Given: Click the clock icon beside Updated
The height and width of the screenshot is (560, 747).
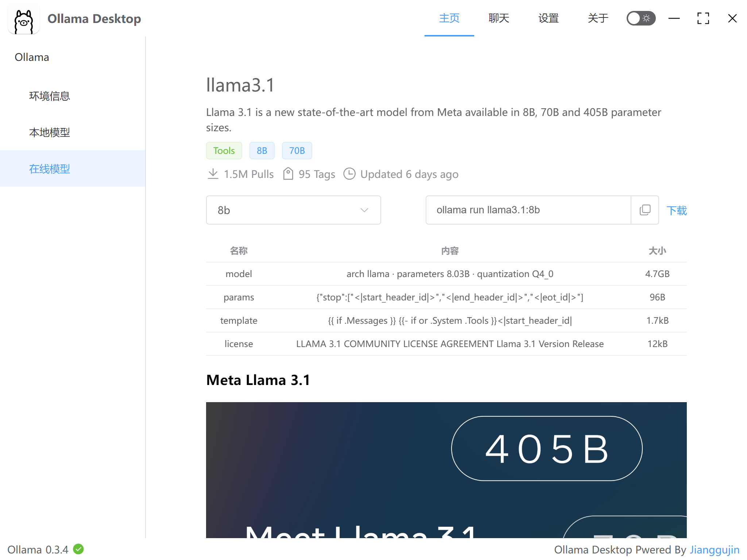Looking at the screenshot, I should pos(349,174).
